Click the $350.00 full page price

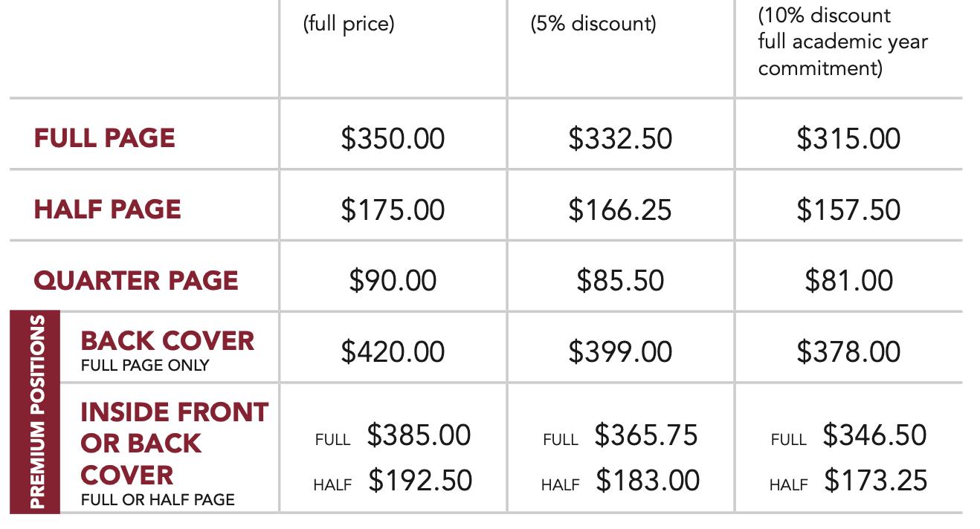[x=393, y=139]
